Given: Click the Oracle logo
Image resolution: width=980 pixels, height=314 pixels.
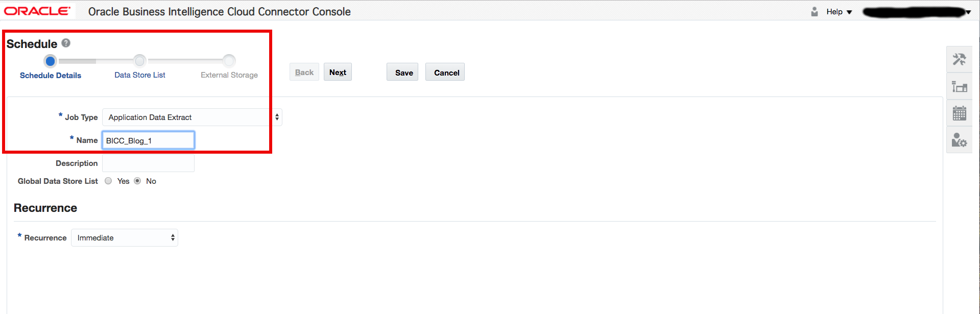Looking at the screenshot, I should point(37,11).
